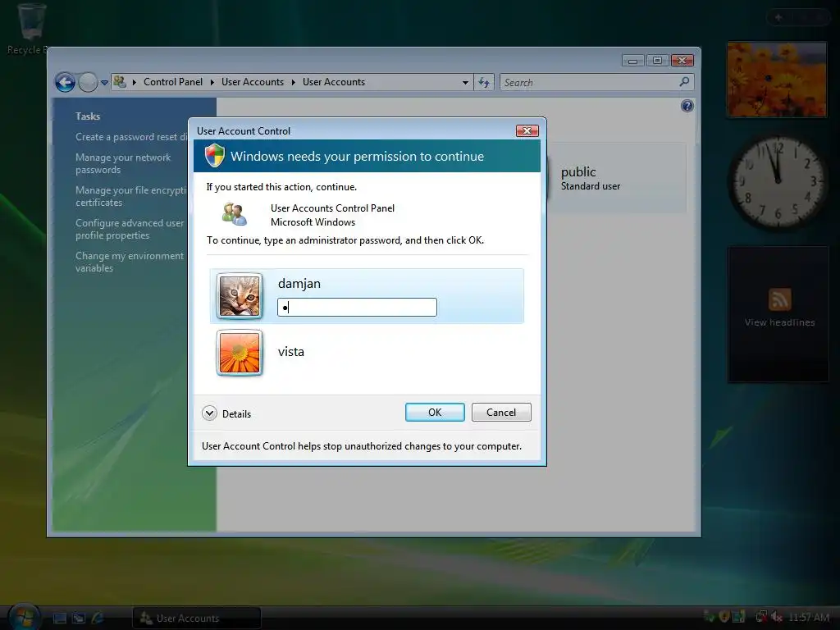Image resolution: width=840 pixels, height=630 pixels.
Task: Click the UAC security shield icon
Action: 215,155
